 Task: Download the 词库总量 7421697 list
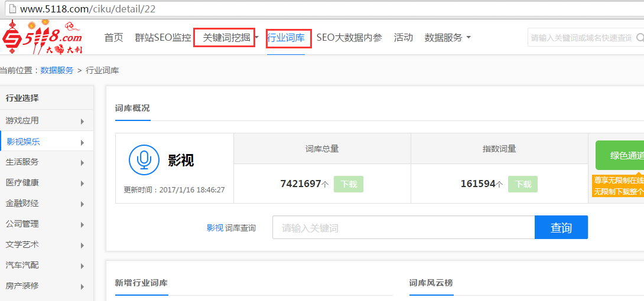[348, 184]
